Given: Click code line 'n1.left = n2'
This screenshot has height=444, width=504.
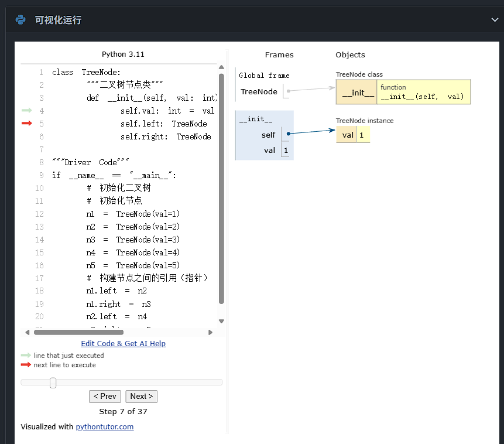Looking at the screenshot, I should coord(116,291).
